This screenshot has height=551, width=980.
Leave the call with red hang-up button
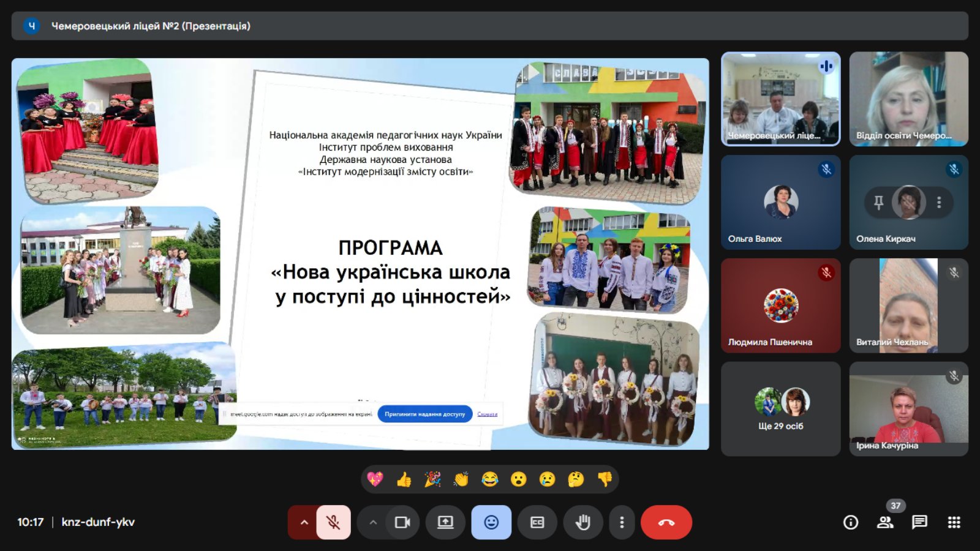coord(666,522)
